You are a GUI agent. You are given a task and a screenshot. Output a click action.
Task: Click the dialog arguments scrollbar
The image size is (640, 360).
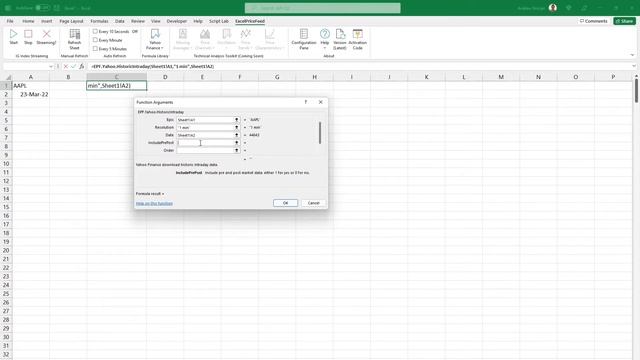[x=320, y=133]
